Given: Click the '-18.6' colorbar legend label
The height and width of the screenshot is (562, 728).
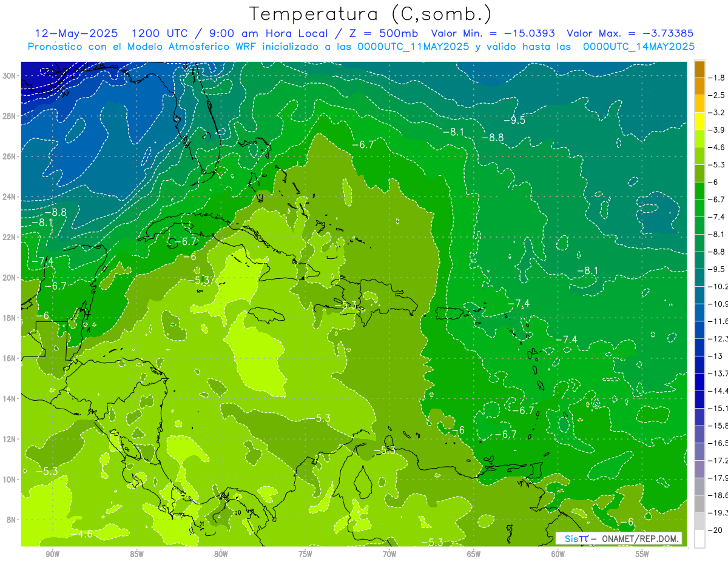Looking at the screenshot, I should 720,495.
